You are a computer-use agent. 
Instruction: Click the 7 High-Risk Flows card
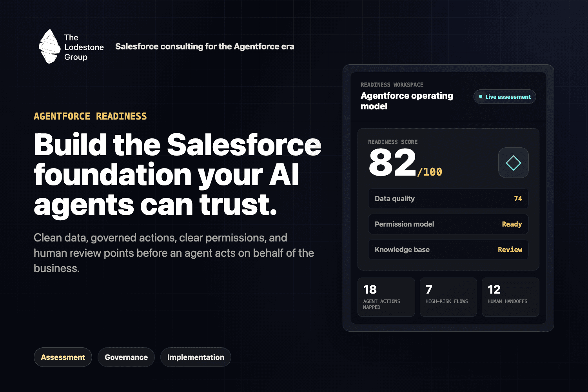coord(448,297)
